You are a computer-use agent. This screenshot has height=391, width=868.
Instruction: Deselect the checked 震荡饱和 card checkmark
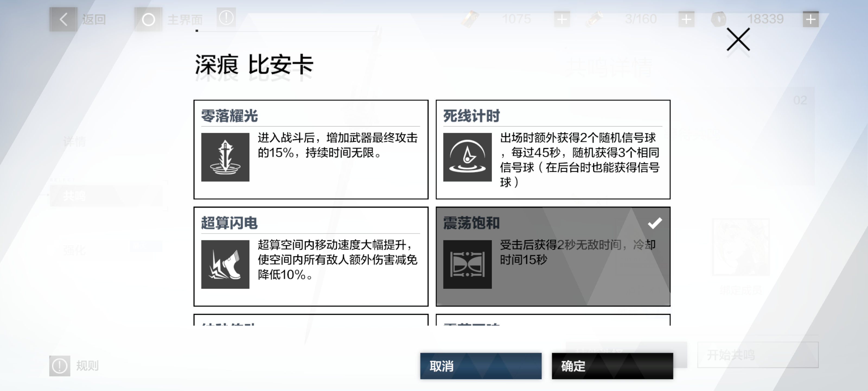coord(655,223)
